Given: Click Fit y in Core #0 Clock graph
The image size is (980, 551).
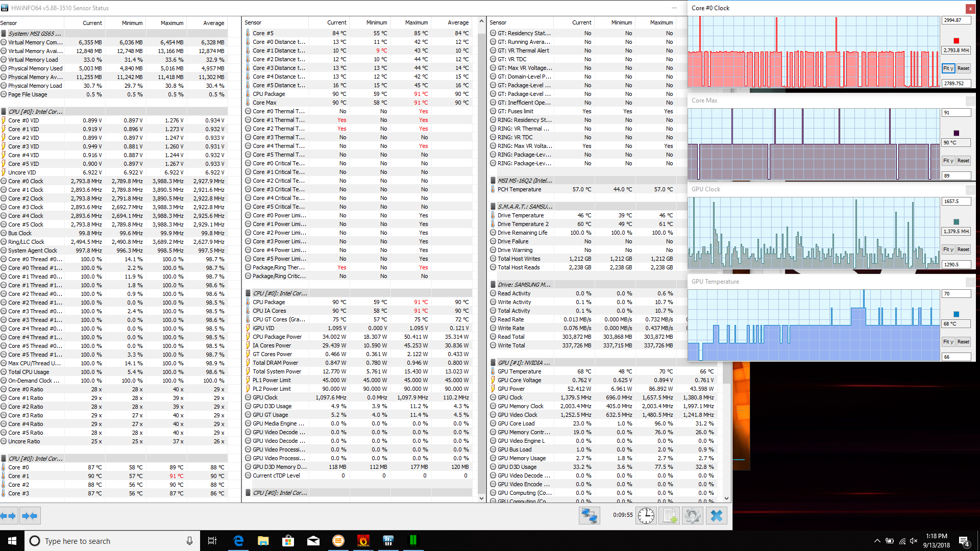Looking at the screenshot, I should coord(948,68).
